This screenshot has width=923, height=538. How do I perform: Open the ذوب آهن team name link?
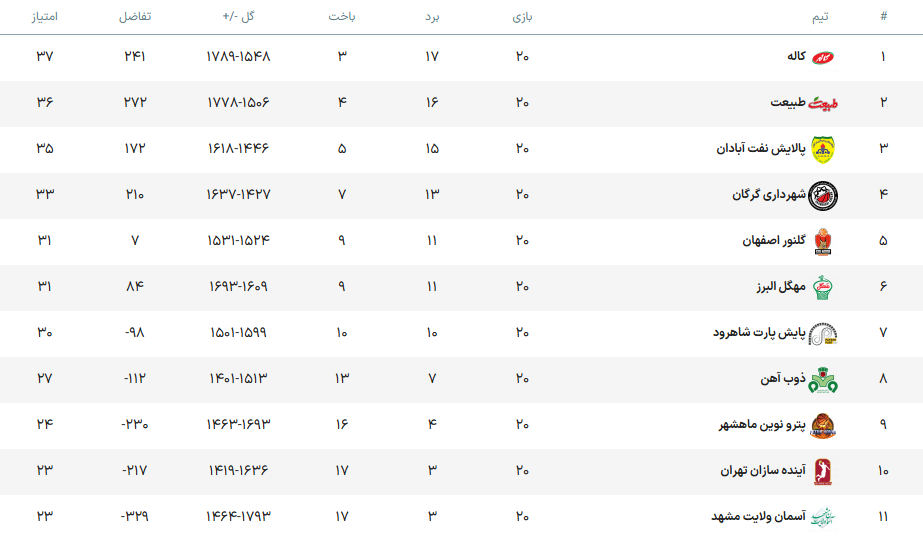[782, 379]
